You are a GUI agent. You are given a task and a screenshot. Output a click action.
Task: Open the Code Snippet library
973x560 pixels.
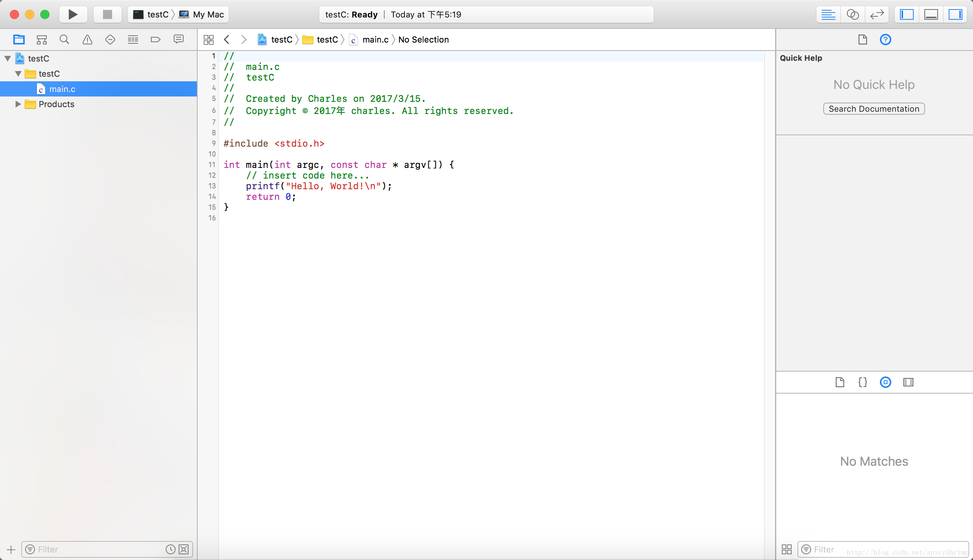click(862, 382)
